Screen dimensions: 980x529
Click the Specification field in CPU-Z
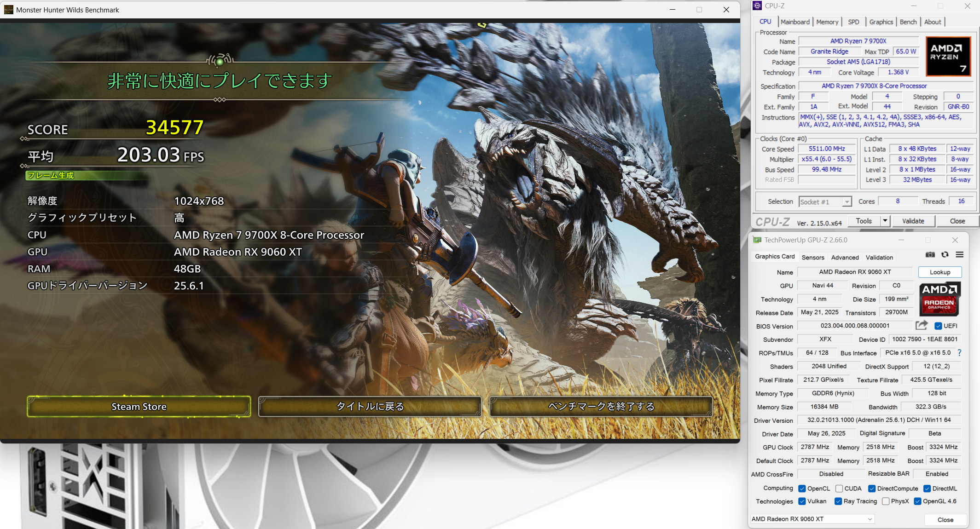point(886,86)
